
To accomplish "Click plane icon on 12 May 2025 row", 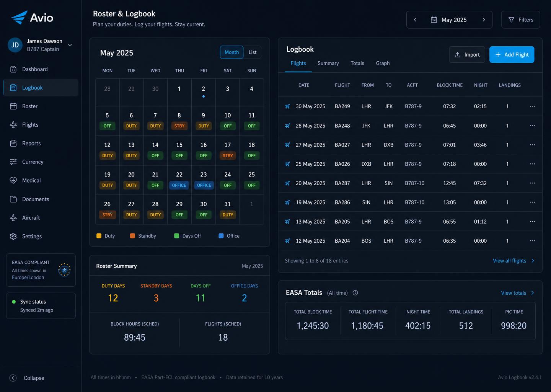I will click(287, 241).
